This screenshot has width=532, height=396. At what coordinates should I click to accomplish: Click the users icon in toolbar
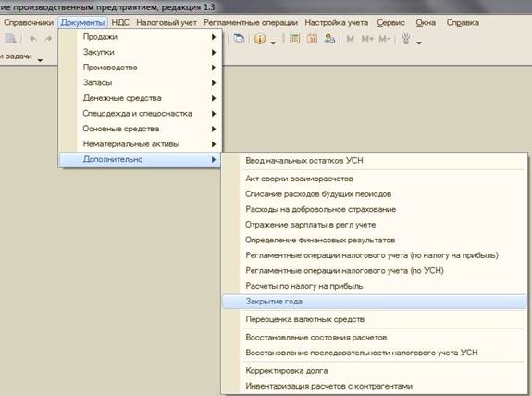coord(329,39)
